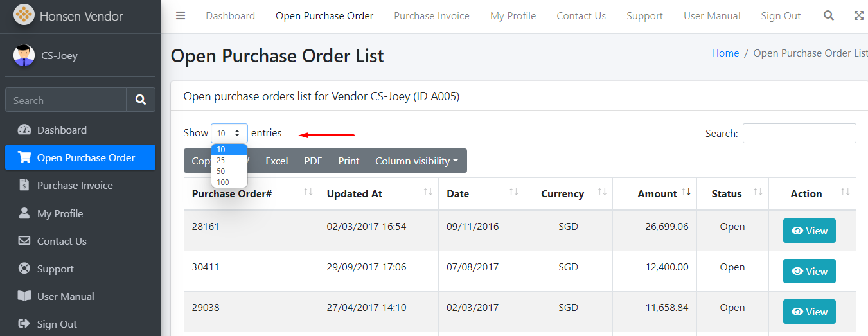
Task: Sort by Amount column header
Action: 657,193
